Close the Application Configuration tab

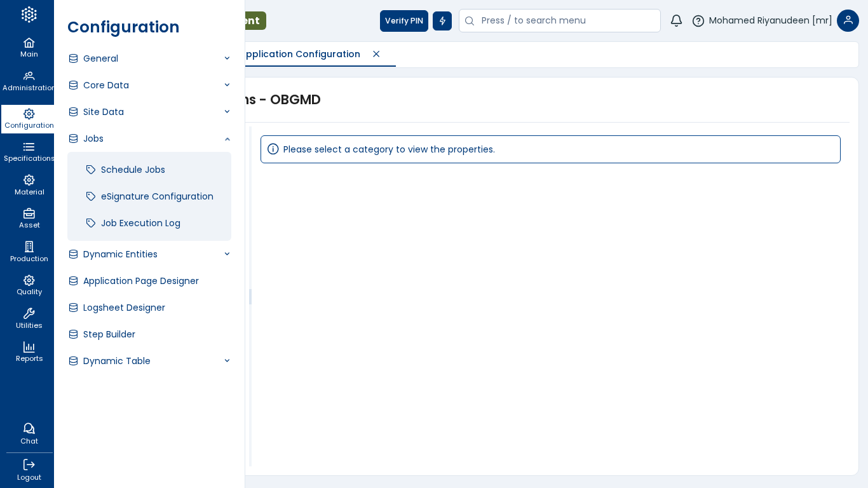coord(376,54)
